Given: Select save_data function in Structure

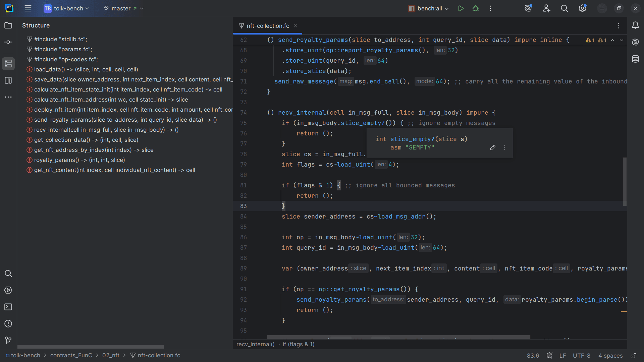Looking at the screenshot, I should pos(129,79).
